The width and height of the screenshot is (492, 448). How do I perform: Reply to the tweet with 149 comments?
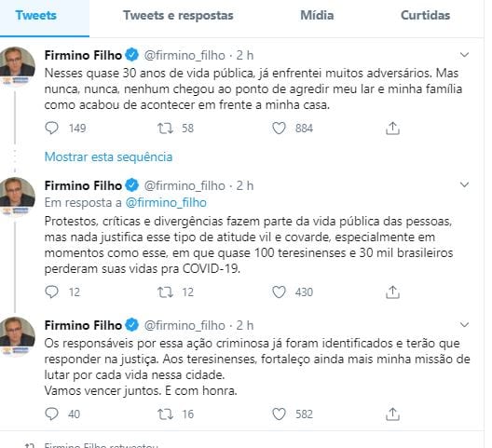click(x=52, y=128)
